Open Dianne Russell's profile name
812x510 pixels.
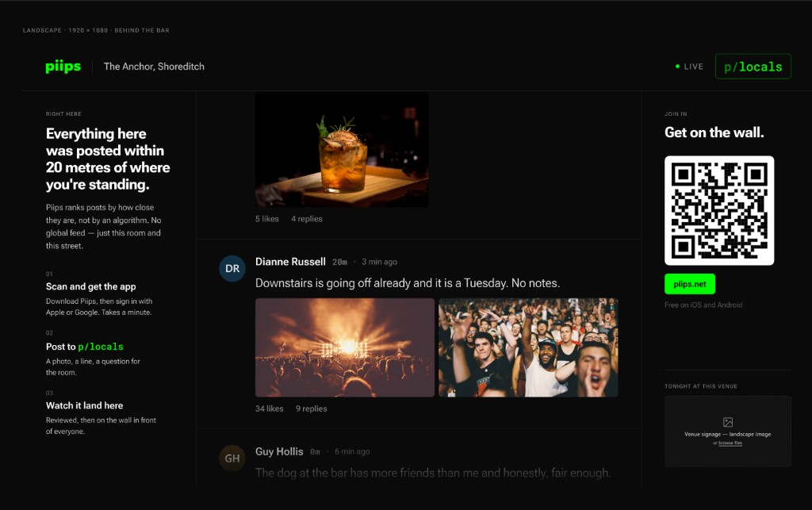pyautogui.click(x=290, y=262)
